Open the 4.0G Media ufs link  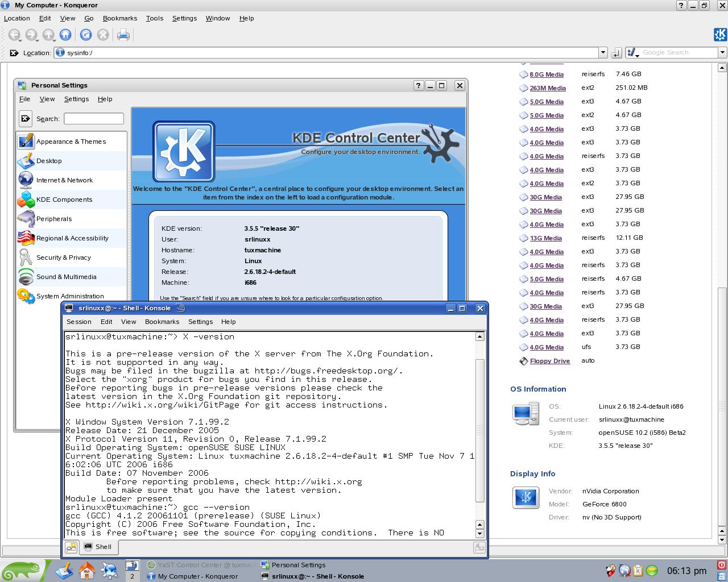[547, 347]
